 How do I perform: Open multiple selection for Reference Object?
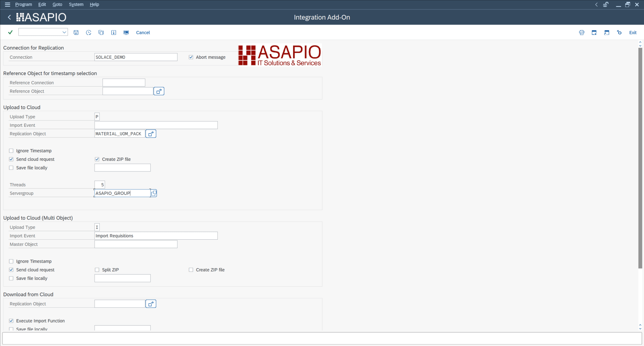[159, 91]
